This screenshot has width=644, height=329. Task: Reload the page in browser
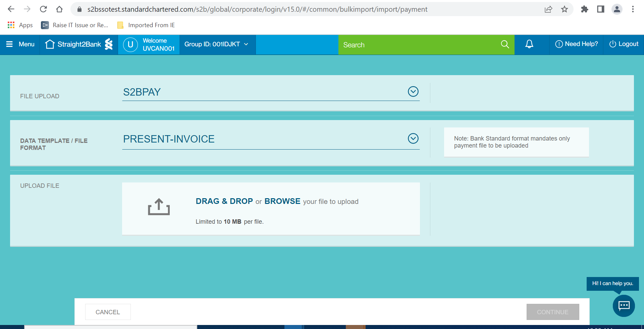[x=43, y=9]
